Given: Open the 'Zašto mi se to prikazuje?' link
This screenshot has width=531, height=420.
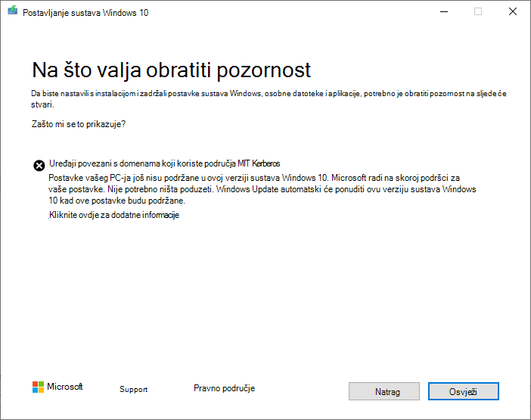Looking at the screenshot, I should point(79,124).
